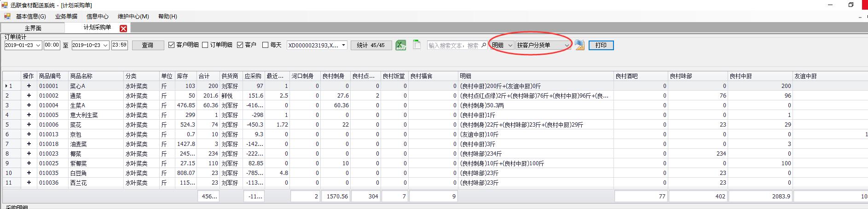Expand the XD0000023193 order selector dropdown
The width and height of the screenshot is (868, 209).
click(343, 45)
